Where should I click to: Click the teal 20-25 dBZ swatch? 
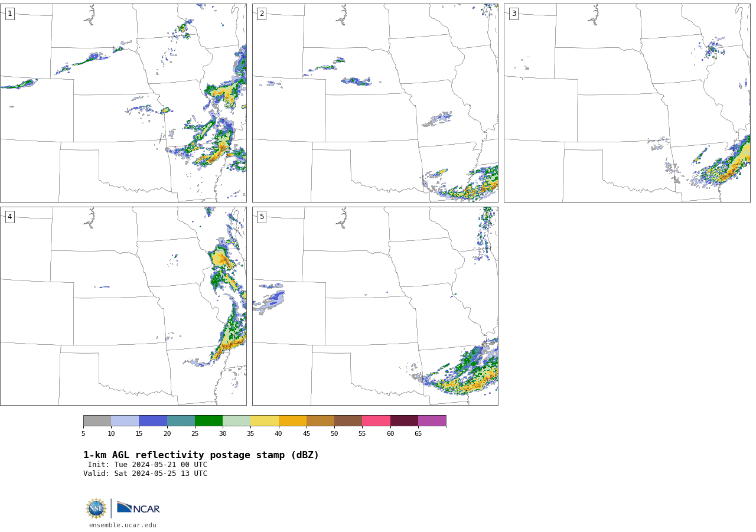[x=181, y=420]
